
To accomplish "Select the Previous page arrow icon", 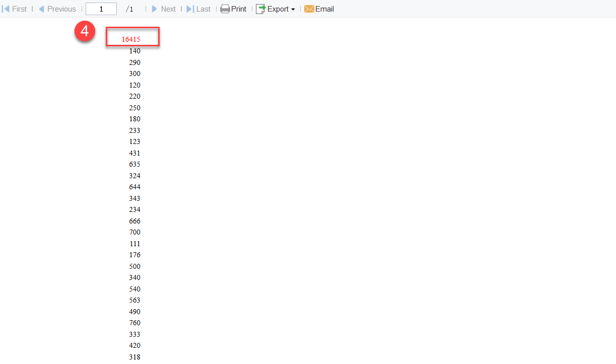I will coord(41,9).
